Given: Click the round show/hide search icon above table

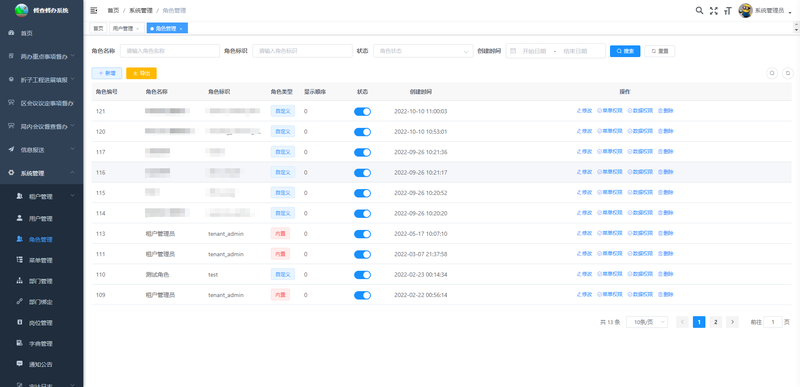Looking at the screenshot, I should [772, 73].
